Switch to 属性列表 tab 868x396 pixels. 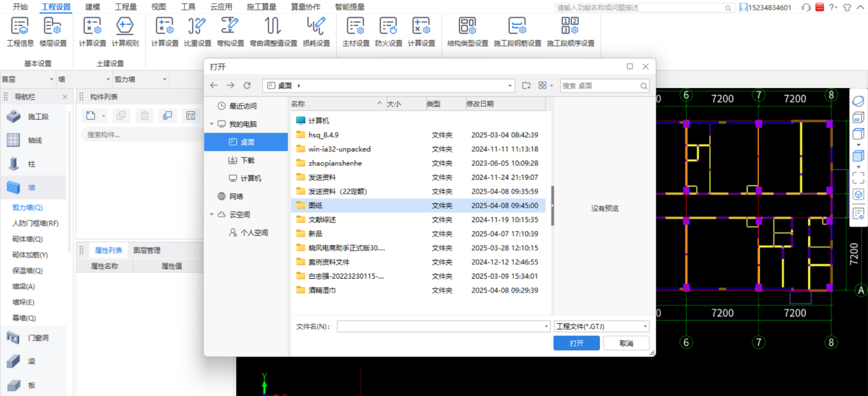point(108,250)
